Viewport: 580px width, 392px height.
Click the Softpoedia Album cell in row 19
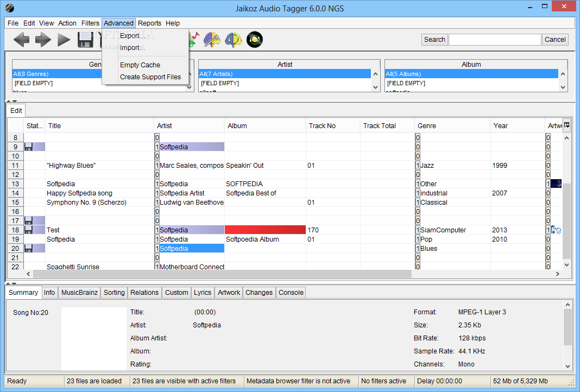[x=265, y=239]
